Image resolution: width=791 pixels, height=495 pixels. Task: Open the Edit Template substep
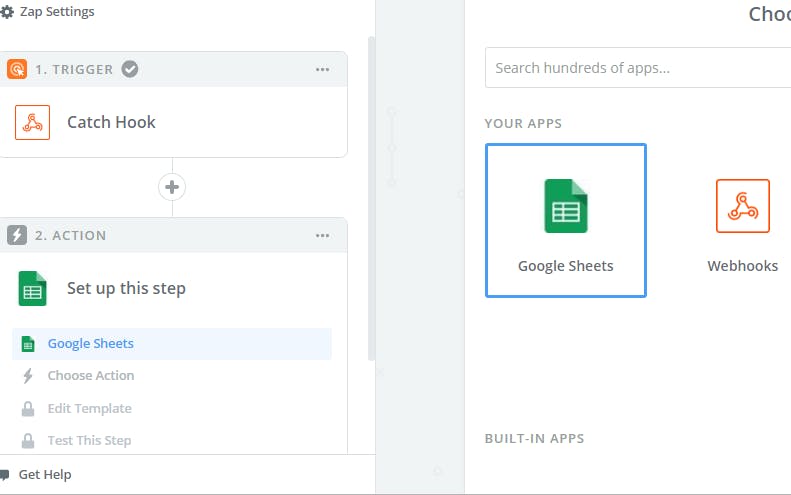point(89,408)
